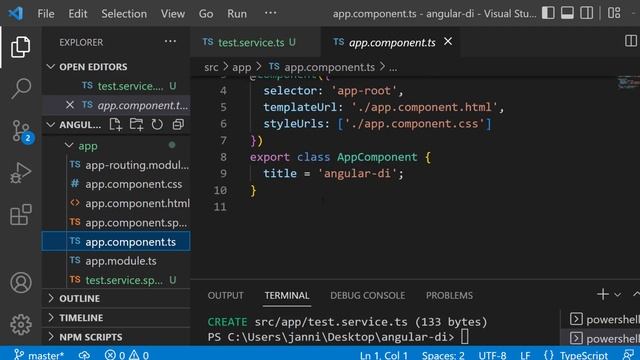Change language mode via TypeScript status item
This screenshot has width=640, height=360.
[583, 355]
